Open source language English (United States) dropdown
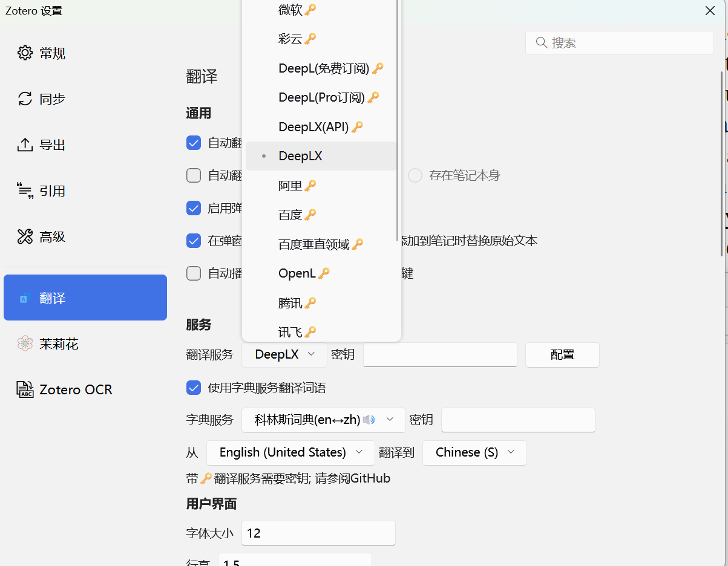This screenshot has height=566, width=728. click(x=292, y=452)
